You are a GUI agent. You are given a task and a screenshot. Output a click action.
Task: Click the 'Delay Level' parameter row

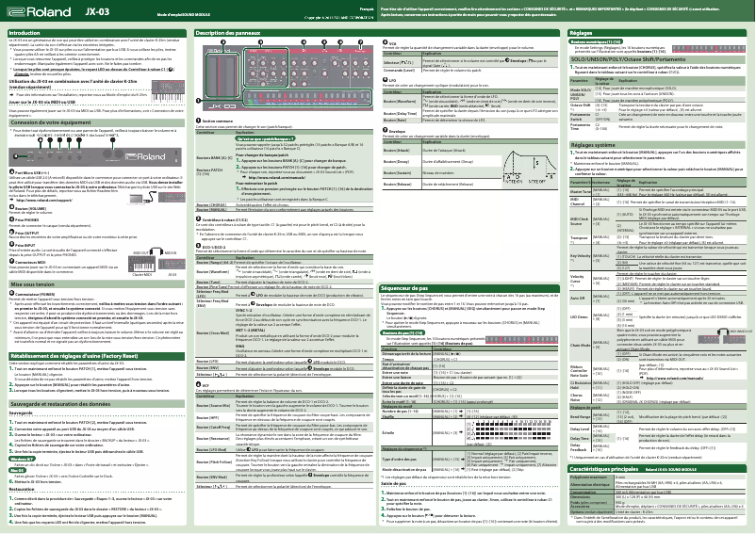pyautogui.click(x=658, y=429)
